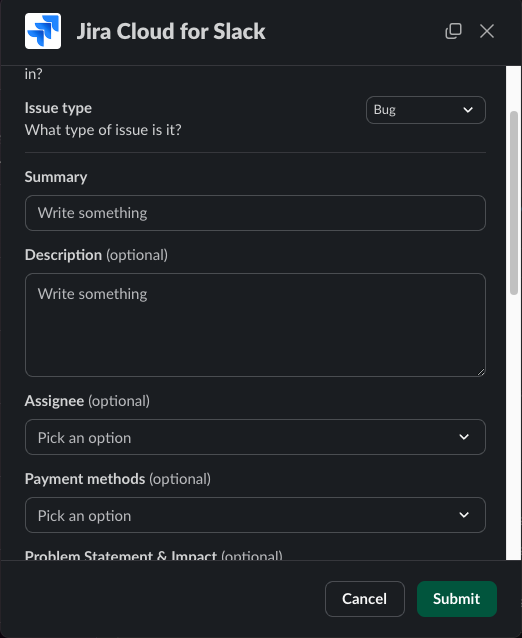Close the Jira Cloud dialog
The image size is (522, 638).
click(487, 31)
